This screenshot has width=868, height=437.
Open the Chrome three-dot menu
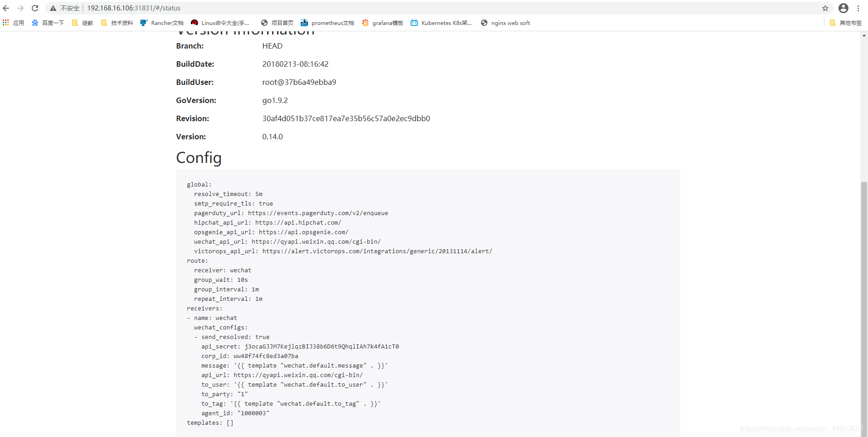(x=858, y=8)
